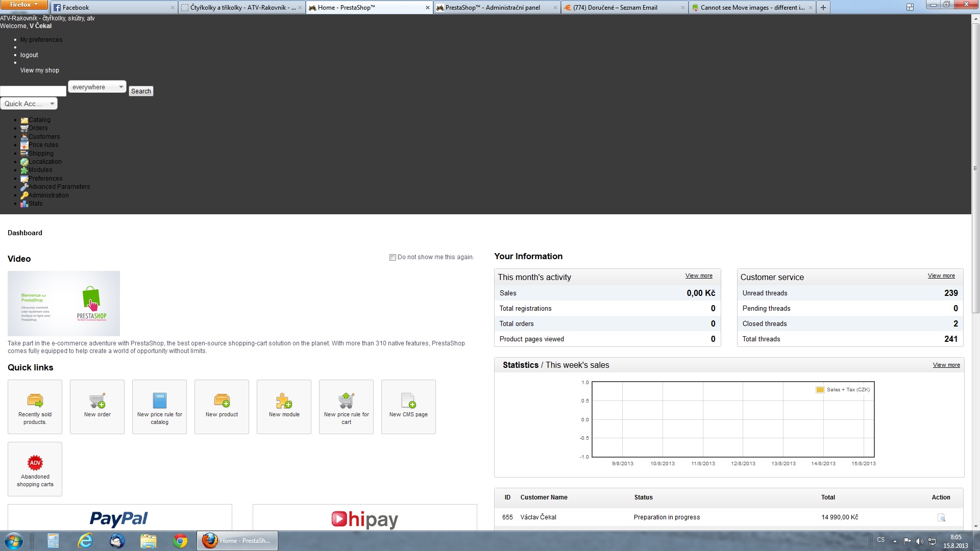Open the tab groups icon

pyautogui.click(x=910, y=7)
